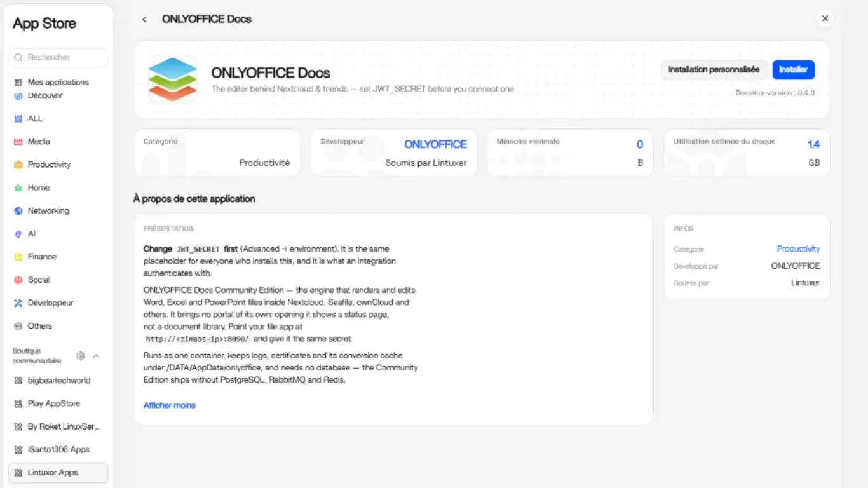Click the Développeur tools icon

pyautogui.click(x=18, y=303)
